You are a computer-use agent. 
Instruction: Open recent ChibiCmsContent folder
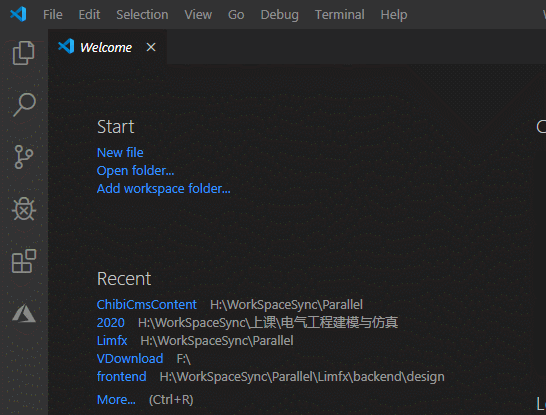pos(147,305)
